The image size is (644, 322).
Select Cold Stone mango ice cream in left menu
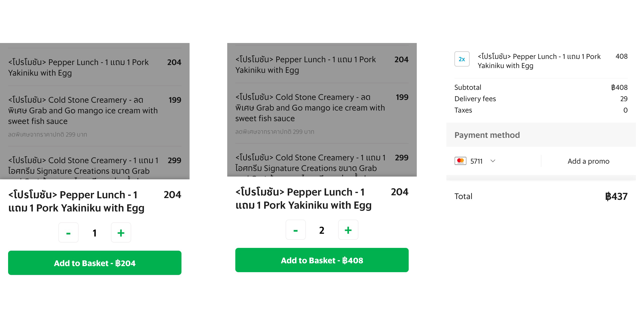click(95, 116)
